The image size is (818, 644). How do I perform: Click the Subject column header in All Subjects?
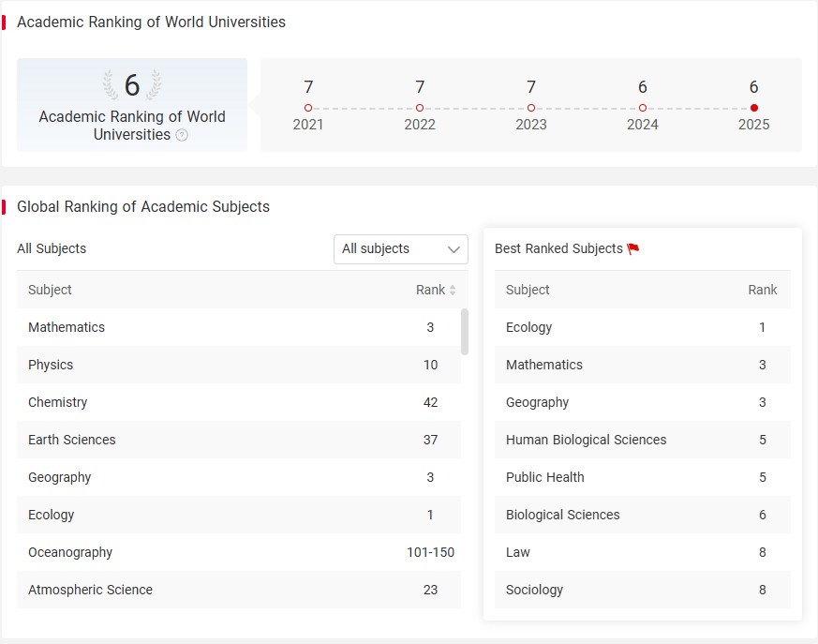click(50, 291)
